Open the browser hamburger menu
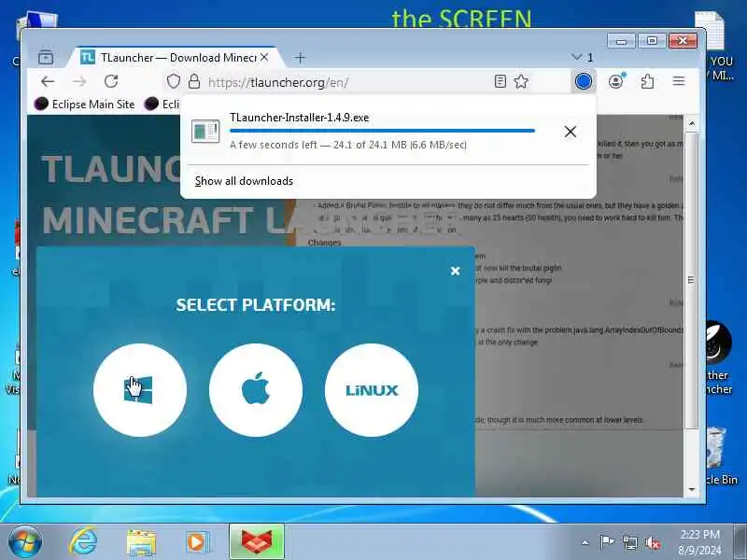747x560 pixels. [x=679, y=81]
